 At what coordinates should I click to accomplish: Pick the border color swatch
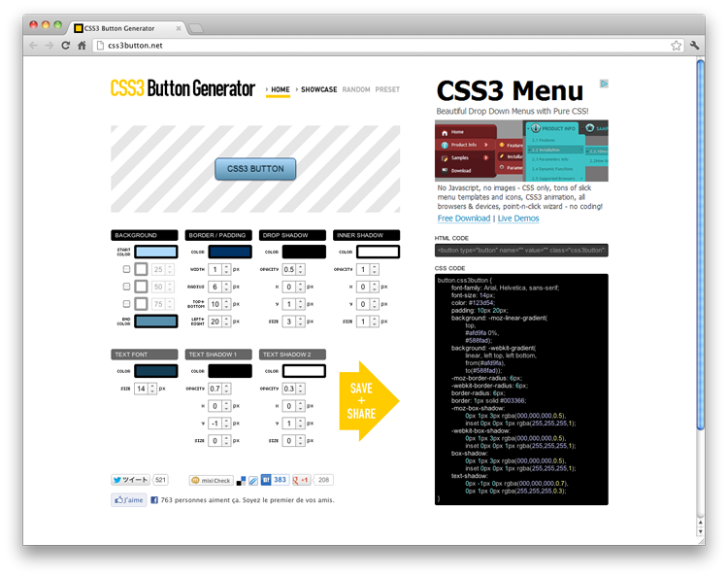coord(230,252)
